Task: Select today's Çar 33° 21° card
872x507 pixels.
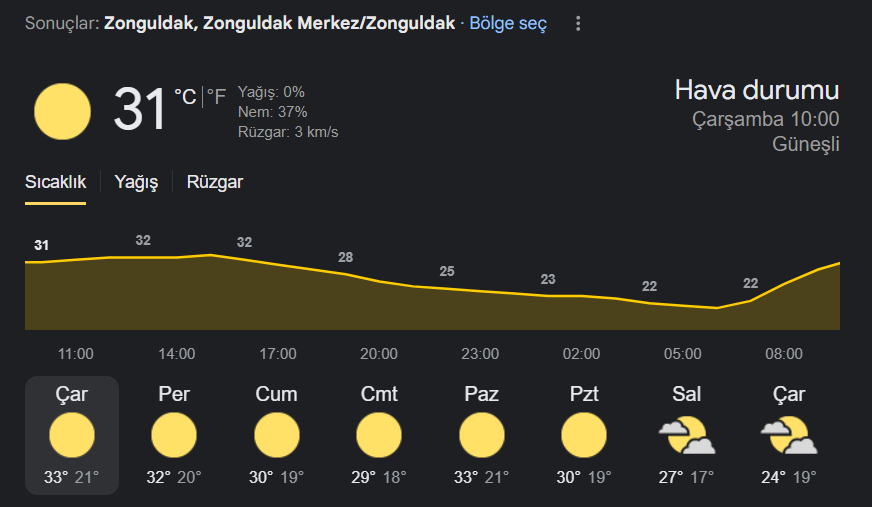Action: click(x=72, y=435)
